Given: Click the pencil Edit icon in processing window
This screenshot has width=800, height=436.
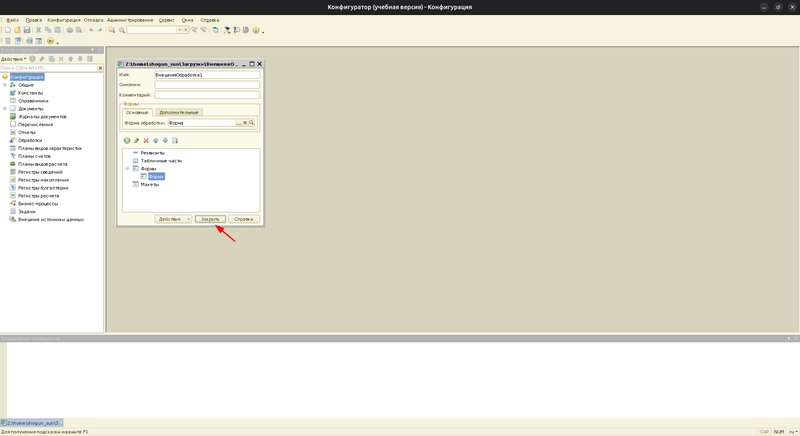Looking at the screenshot, I should tap(137, 140).
